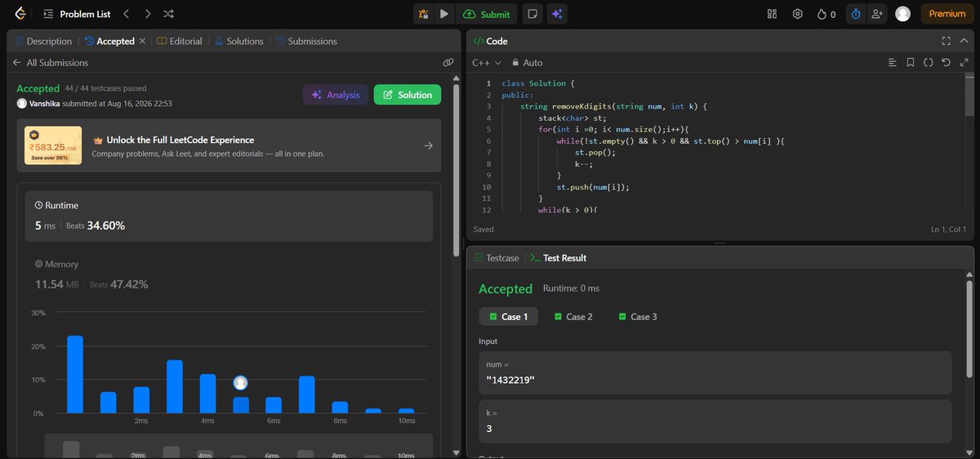Open the C++ language dropdown

[486, 62]
